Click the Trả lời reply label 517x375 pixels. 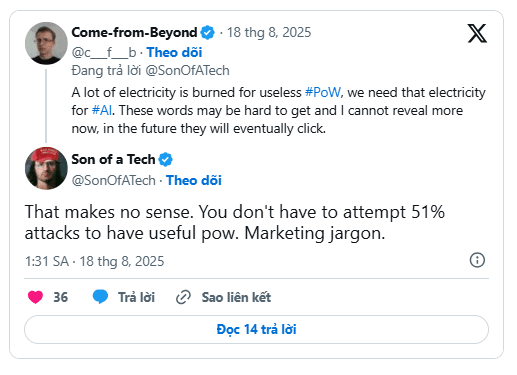136,297
